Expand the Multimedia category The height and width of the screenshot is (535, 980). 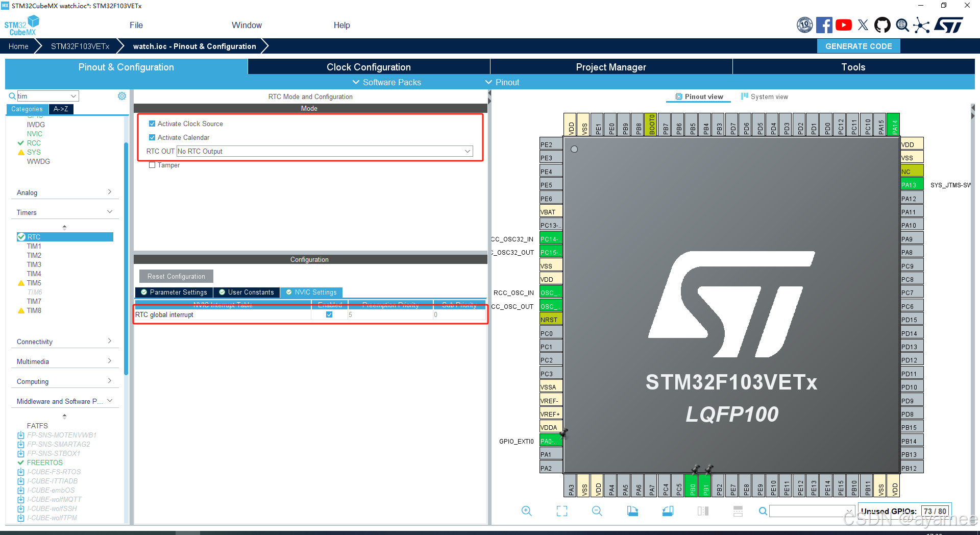point(64,361)
